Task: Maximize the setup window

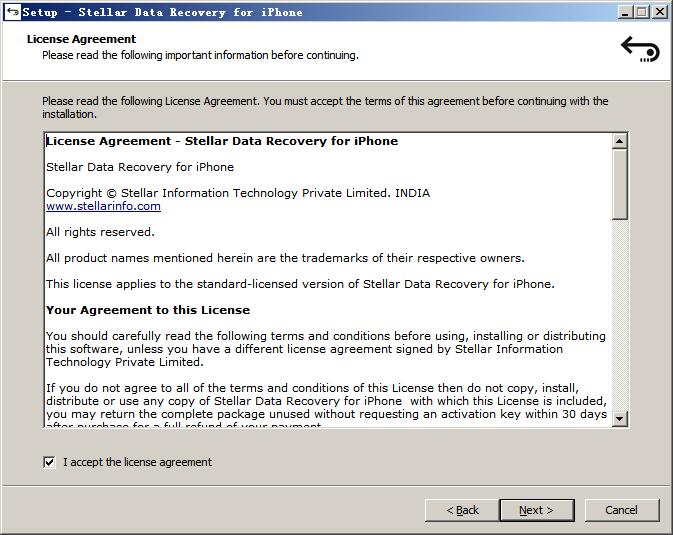Action: pos(642,12)
